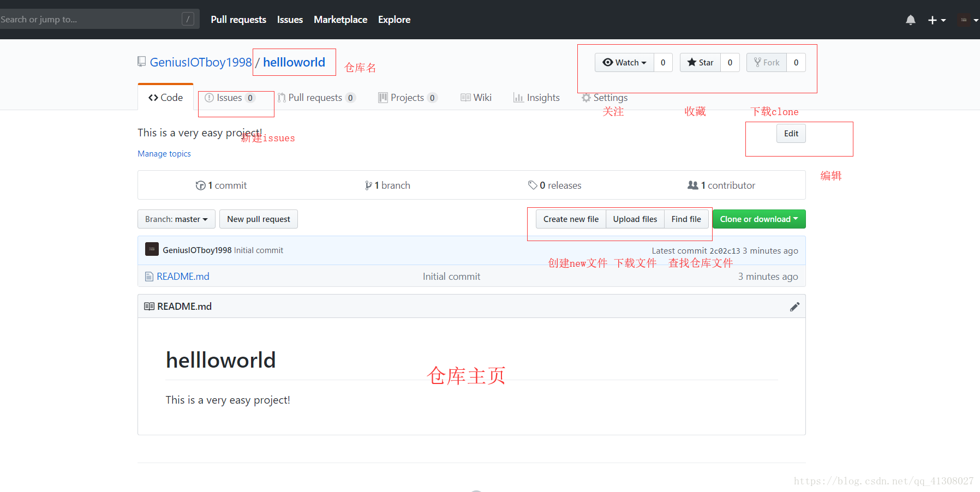Click the repository book icon
980x492 pixels.
pyautogui.click(x=142, y=62)
